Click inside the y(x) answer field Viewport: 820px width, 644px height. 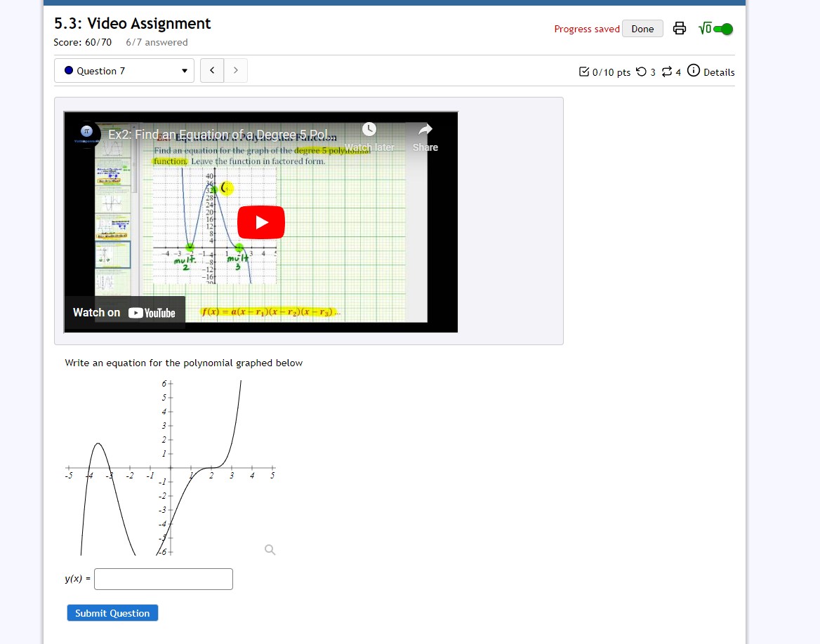click(163, 579)
